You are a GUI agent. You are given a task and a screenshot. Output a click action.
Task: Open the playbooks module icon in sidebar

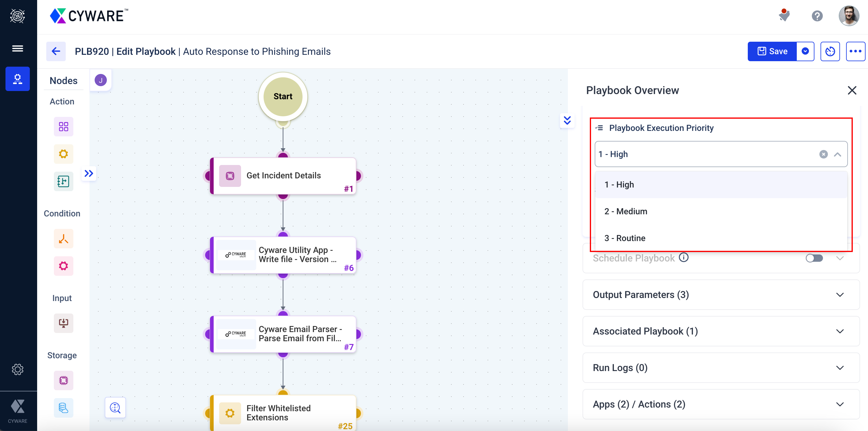18,79
